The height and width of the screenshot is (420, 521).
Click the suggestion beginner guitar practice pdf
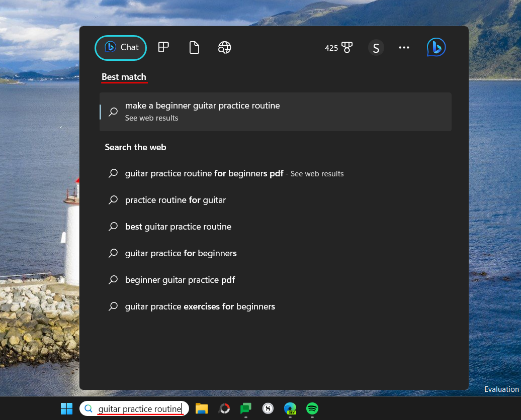point(180,280)
